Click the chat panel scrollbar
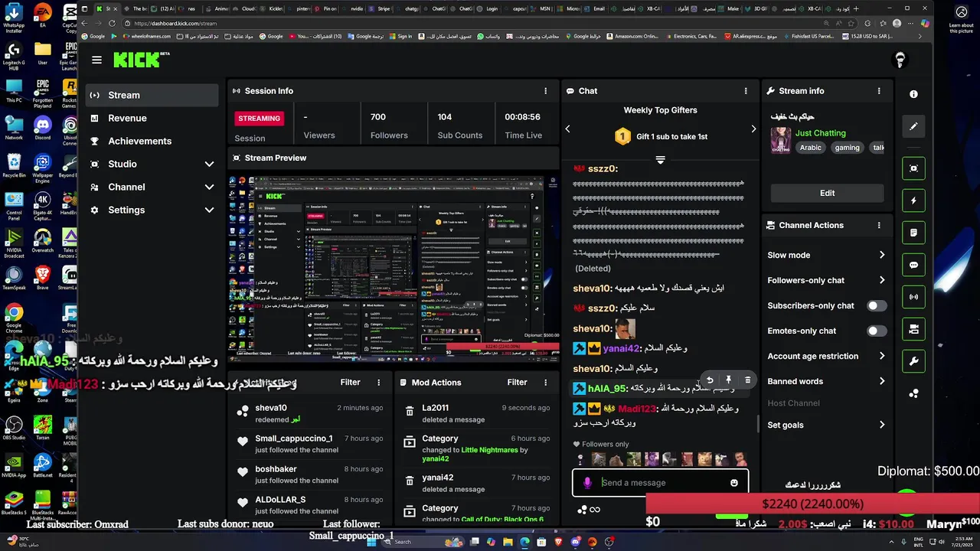 (x=757, y=423)
